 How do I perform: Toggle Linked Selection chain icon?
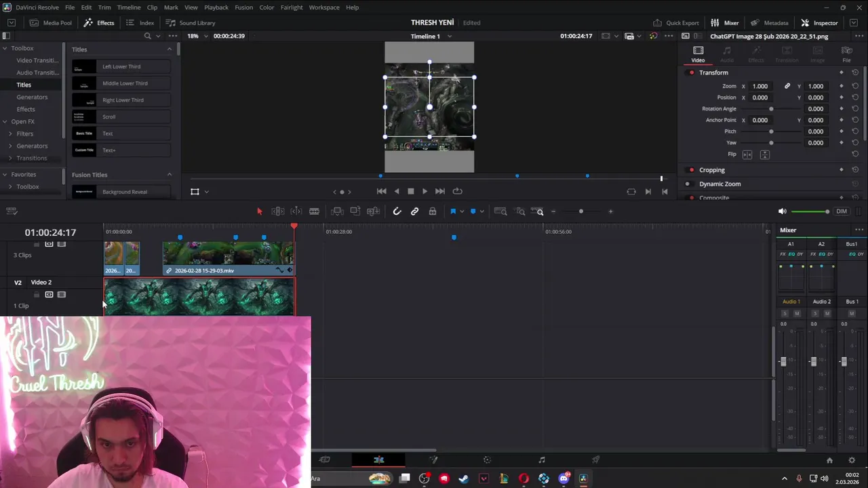pyautogui.click(x=415, y=211)
